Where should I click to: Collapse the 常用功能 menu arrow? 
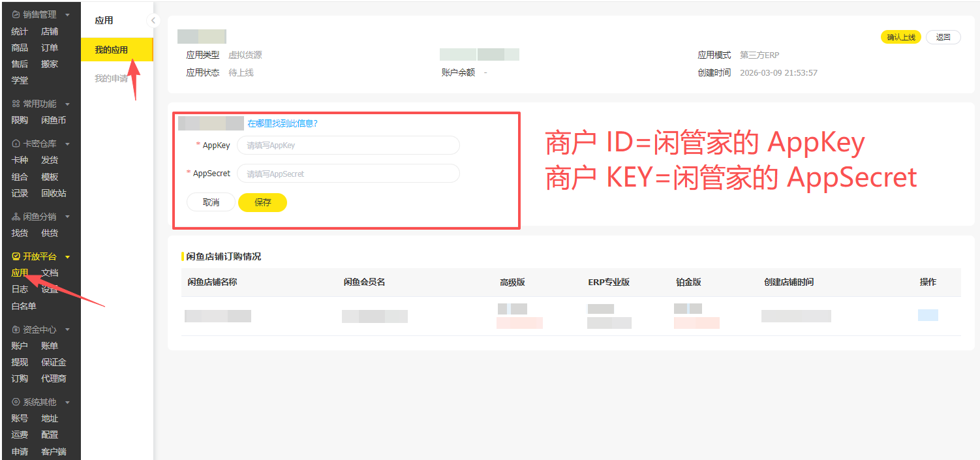[x=67, y=104]
